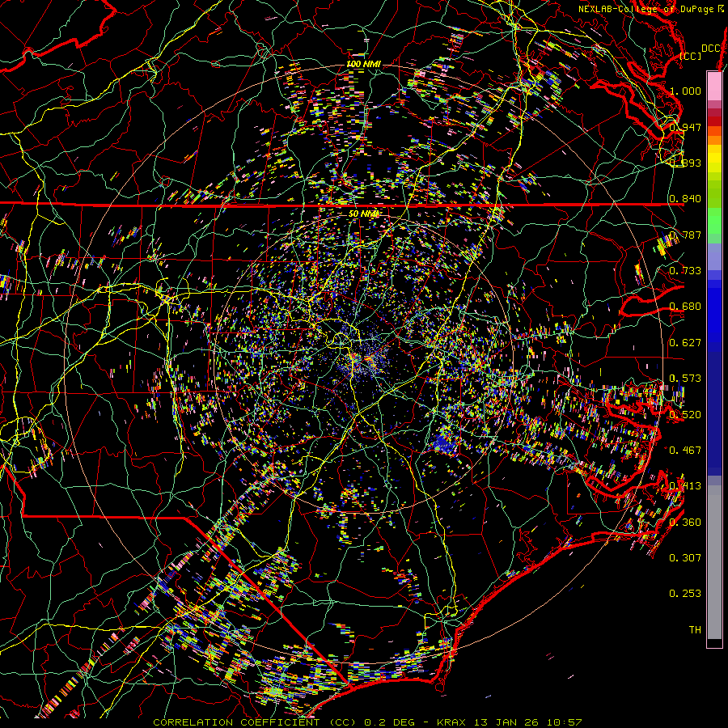728x728 pixels.
Task: Select the 0.627 scale value
Action: 685,343
